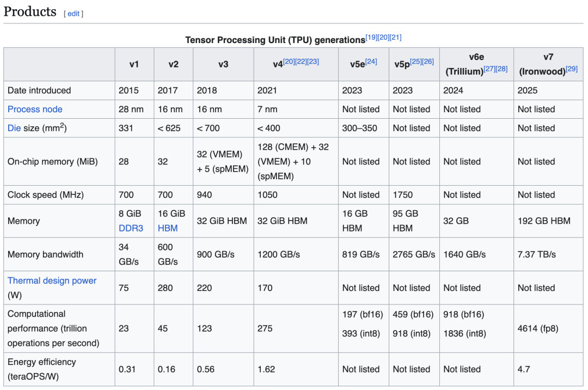This screenshot has width=588, height=390.
Task: Click the HBM link in v2 memory cell
Action: [x=168, y=228]
